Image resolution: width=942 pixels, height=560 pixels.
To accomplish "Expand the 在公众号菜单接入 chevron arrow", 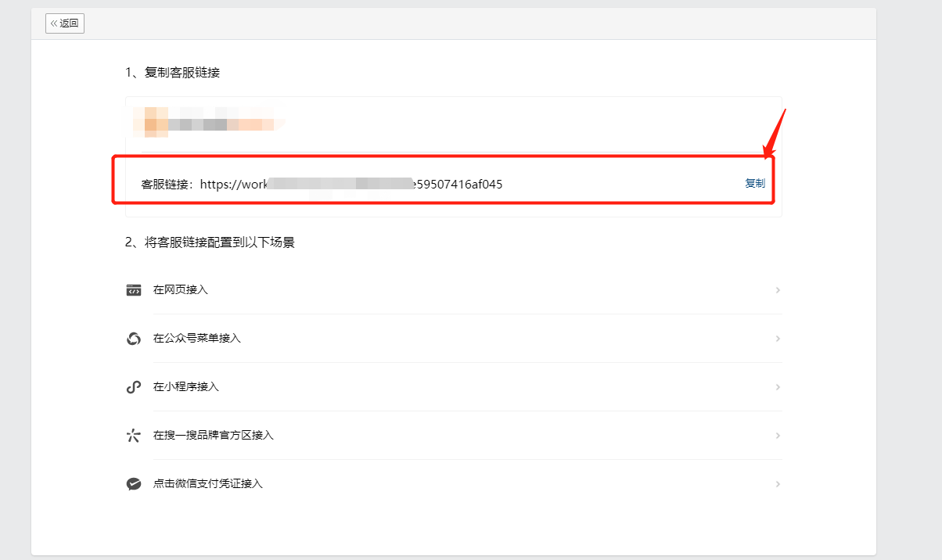I will point(778,339).
